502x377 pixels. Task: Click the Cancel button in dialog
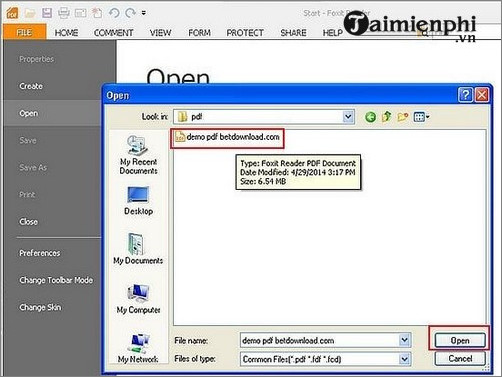point(460,359)
